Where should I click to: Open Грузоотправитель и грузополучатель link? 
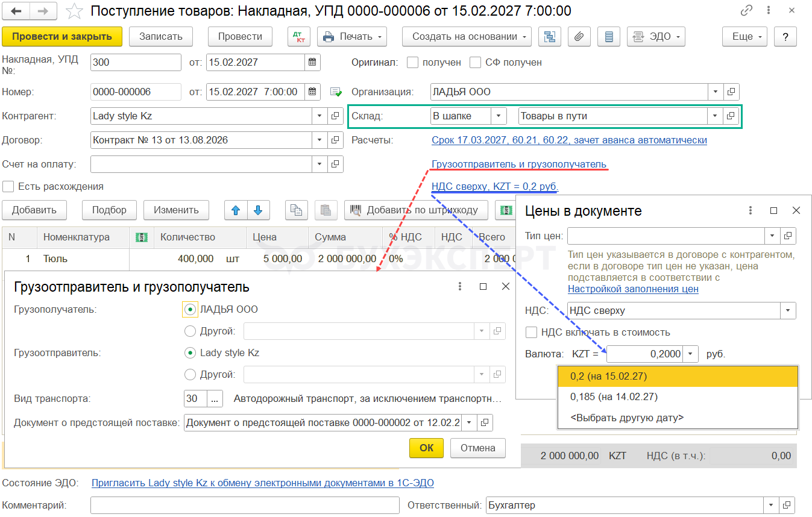point(519,164)
